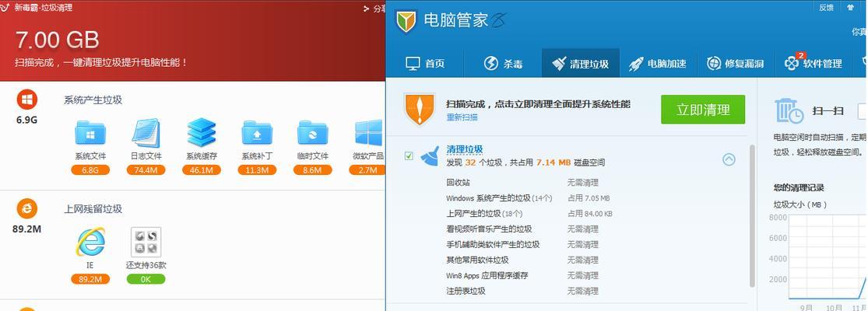
Task: Click the 垃圾大小 cleanup history chart
Action: tap(827, 258)
